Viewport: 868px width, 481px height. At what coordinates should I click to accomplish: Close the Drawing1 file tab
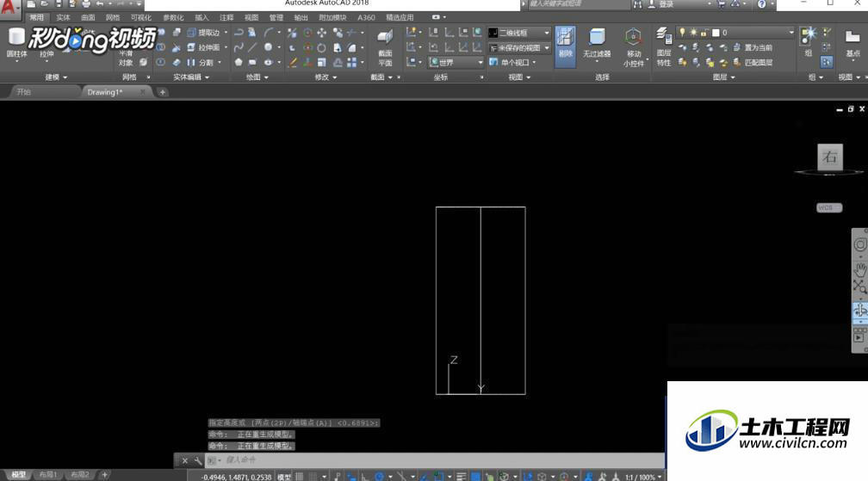tap(142, 92)
